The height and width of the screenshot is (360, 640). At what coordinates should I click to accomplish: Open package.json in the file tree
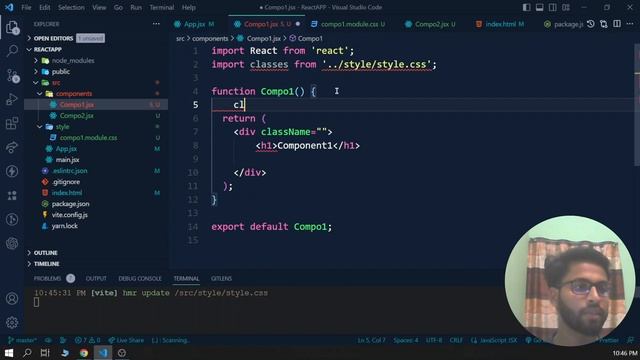click(70, 204)
